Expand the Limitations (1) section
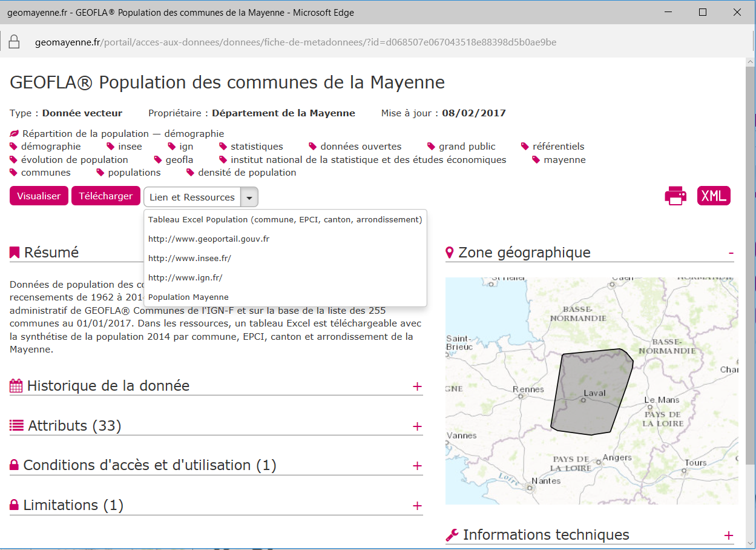 point(416,506)
